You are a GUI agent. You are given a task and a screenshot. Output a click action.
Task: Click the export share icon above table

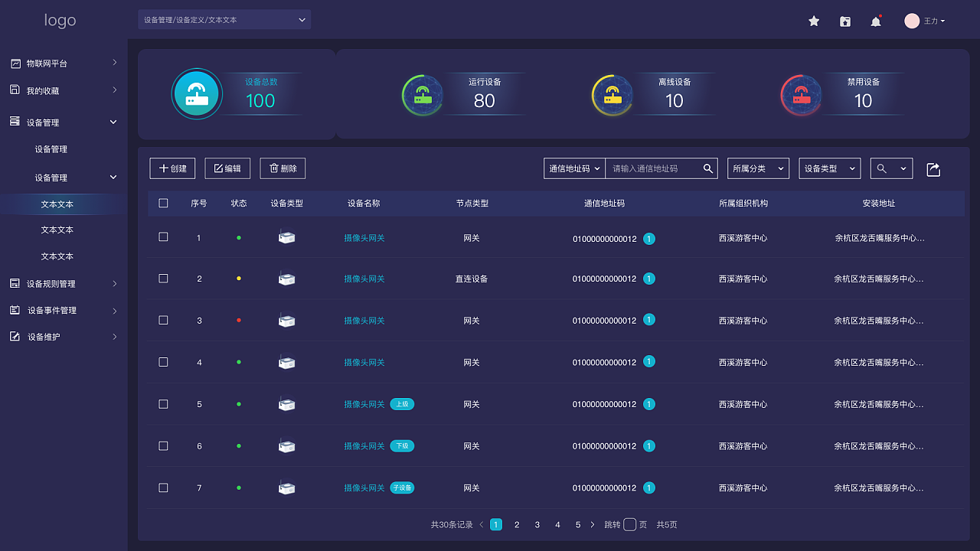click(933, 169)
